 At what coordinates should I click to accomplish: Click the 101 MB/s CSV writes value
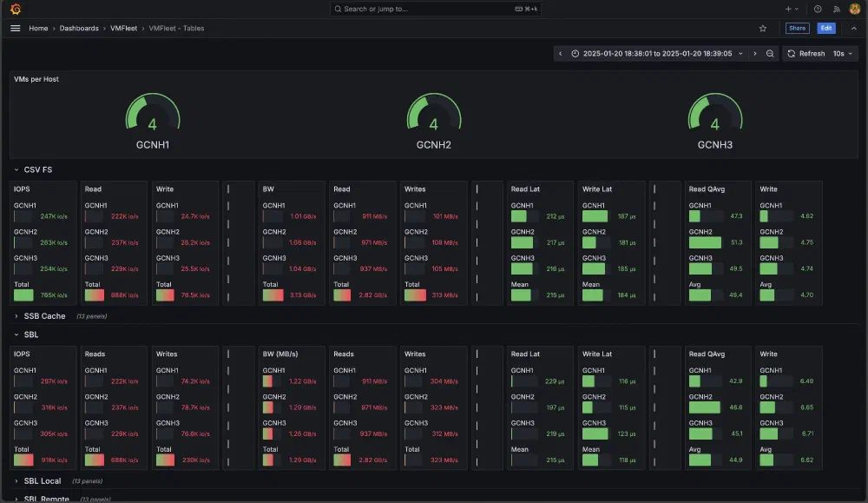point(445,216)
